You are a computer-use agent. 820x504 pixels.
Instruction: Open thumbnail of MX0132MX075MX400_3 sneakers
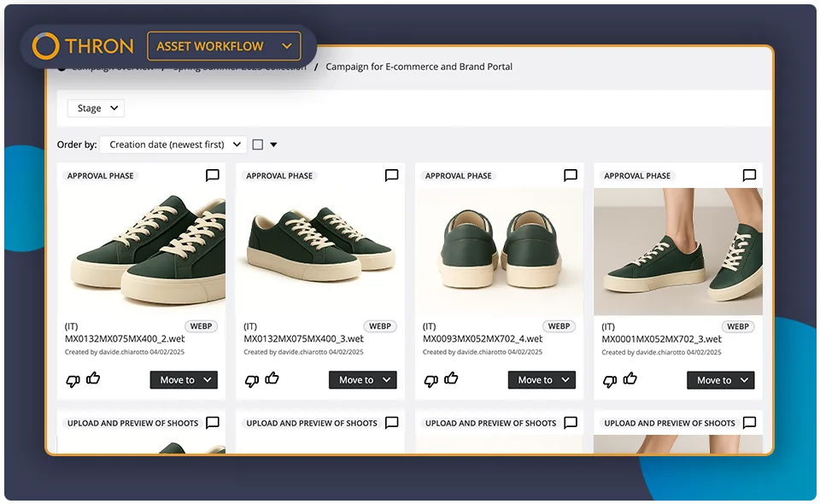click(x=320, y=251)
